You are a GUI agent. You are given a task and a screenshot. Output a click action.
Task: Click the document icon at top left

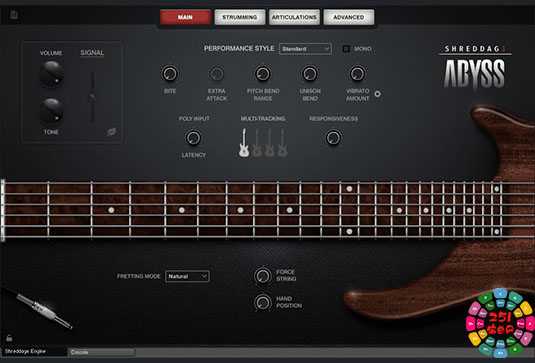coord(14,15)
